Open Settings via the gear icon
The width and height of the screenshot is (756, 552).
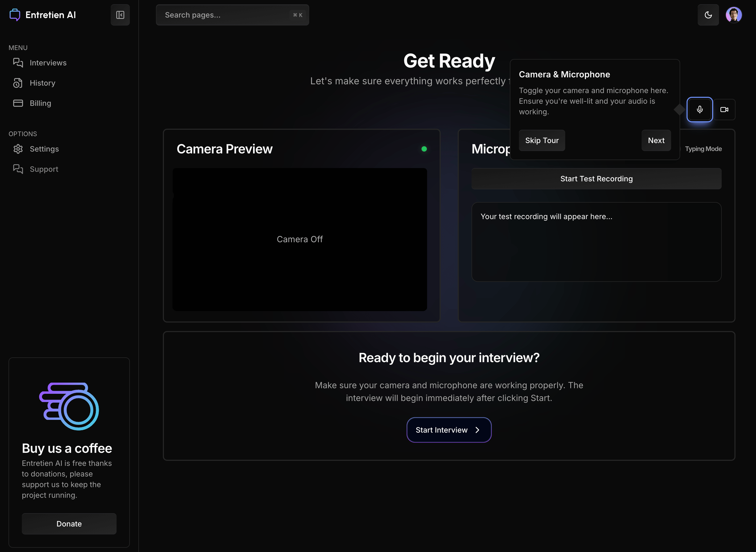[x=18, y=149]
